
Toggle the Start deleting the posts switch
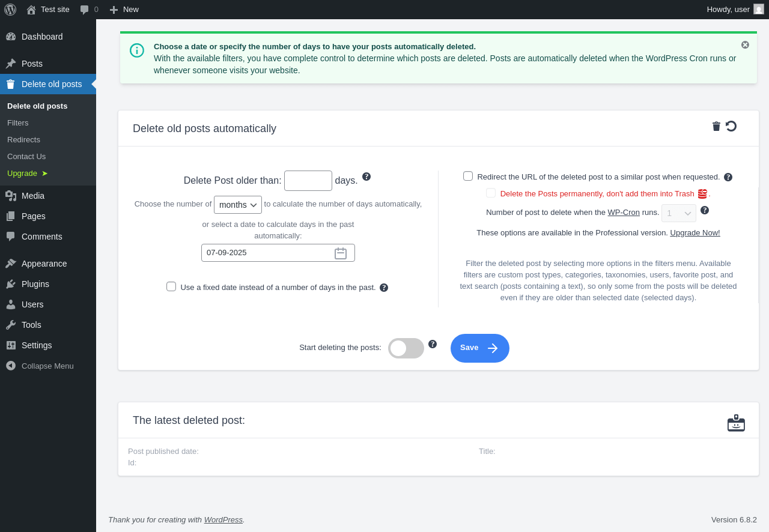point(406,348)
